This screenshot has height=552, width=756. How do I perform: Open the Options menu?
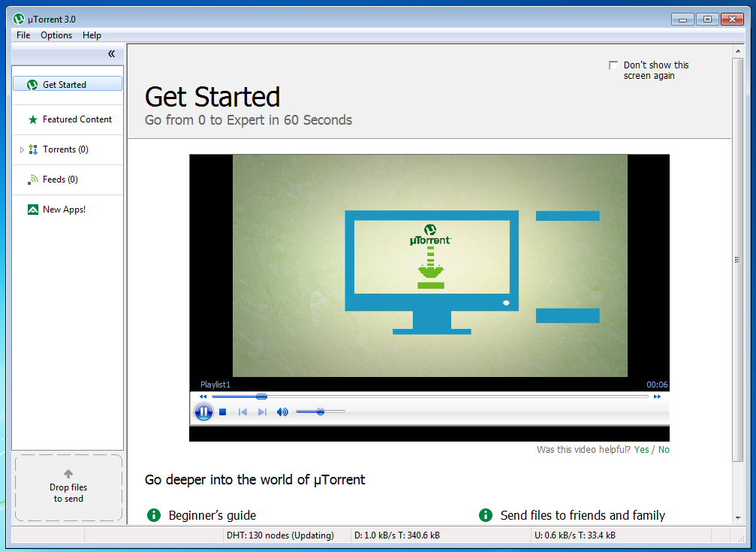click(56, 35)
